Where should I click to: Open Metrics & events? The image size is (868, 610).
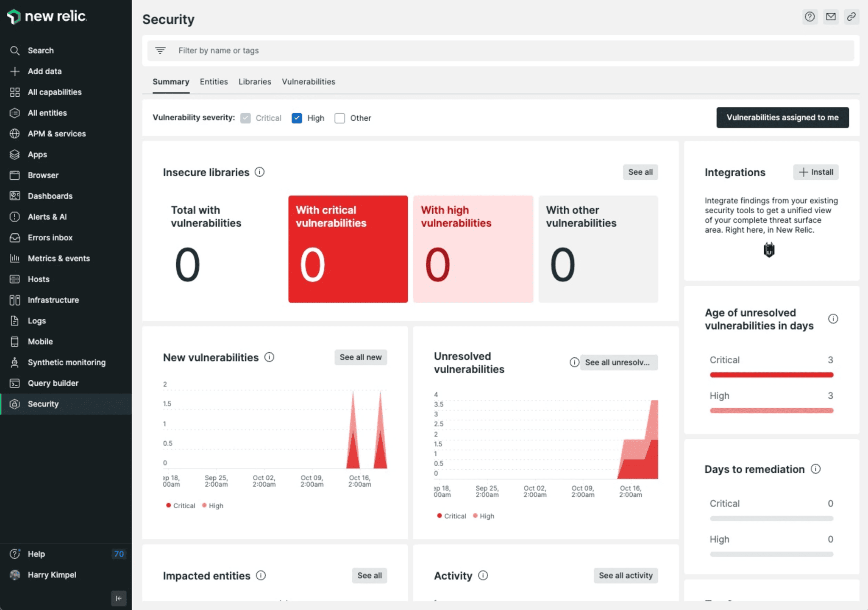coord(58,258)
